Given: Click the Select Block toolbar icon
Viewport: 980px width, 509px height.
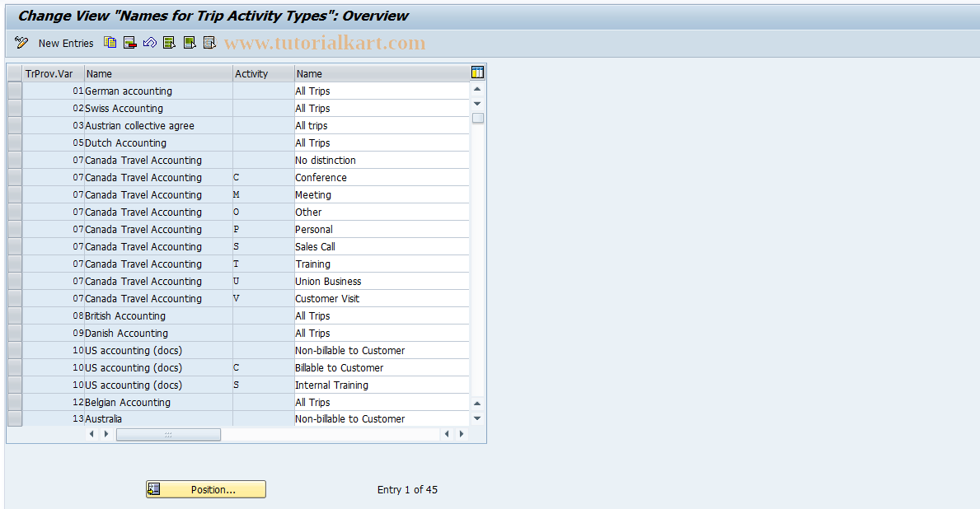Looking at the screenshot, I should 190,43.
